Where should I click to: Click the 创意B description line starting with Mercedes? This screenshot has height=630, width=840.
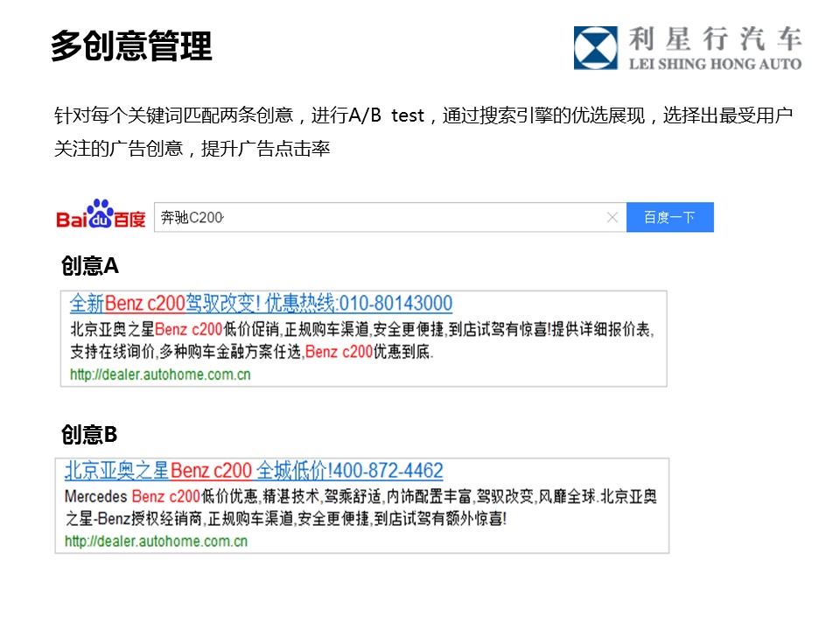360,496
